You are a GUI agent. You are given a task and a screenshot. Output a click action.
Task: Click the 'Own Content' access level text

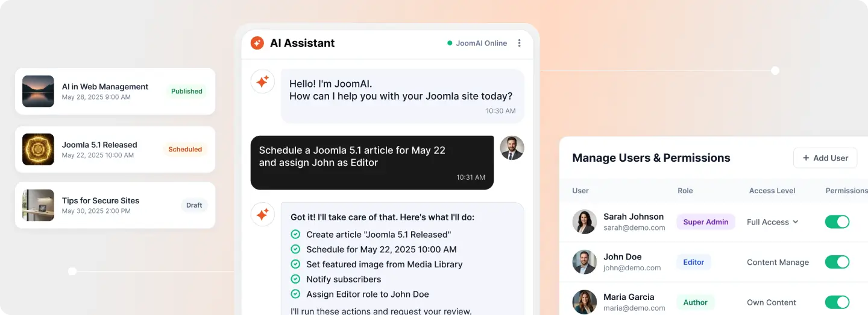tap(772, 303)
